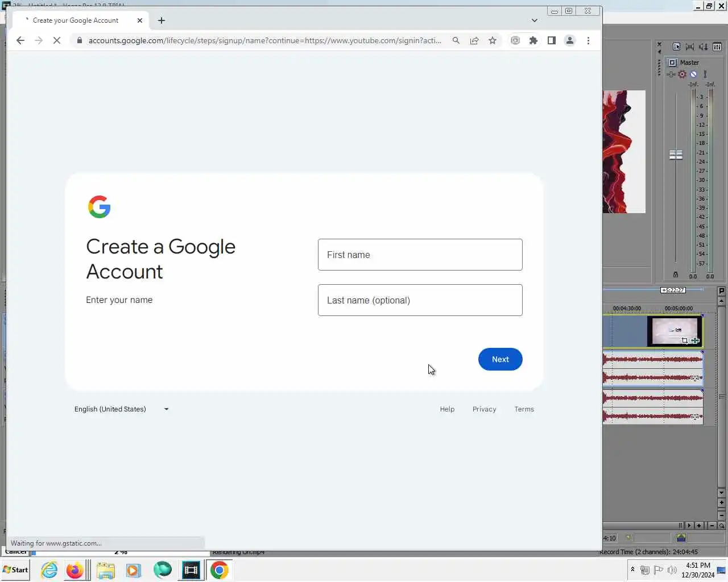728x582 pixels.
Task: Open the Terms link
Action: point(524,409)
